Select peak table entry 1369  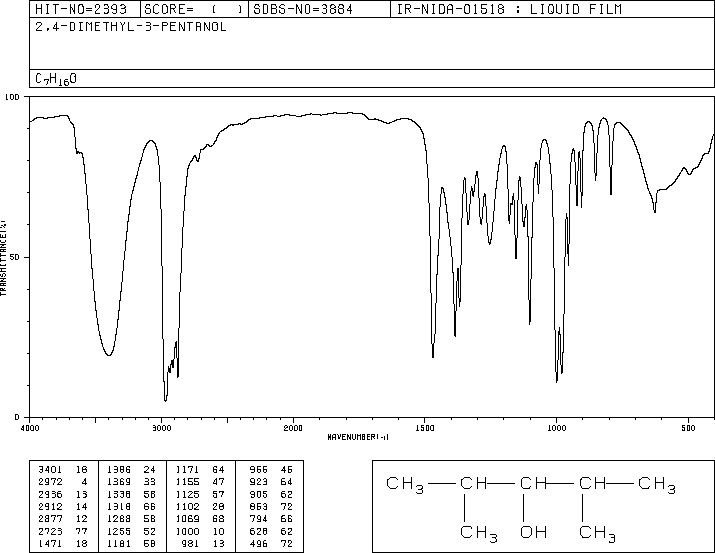[119, 482]
